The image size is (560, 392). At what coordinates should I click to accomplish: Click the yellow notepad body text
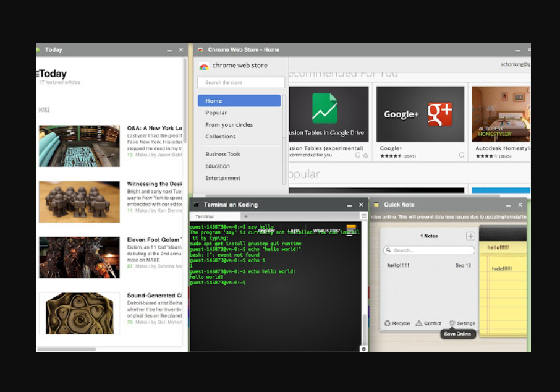coord(502,269)
